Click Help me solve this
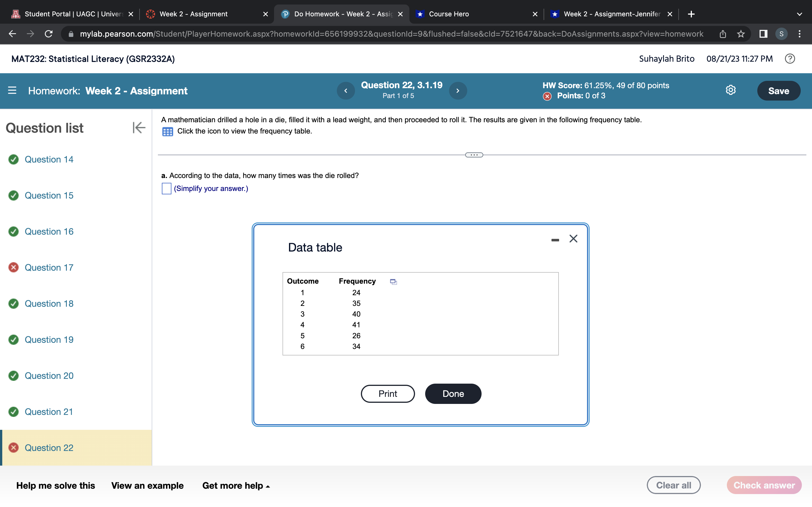The width and height of the screenshot is (812, 507). coord(56,486)
